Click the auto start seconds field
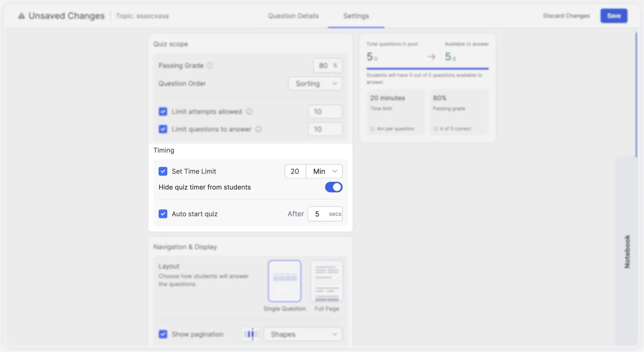Image resolution: width=644 pixels, height=352 pixels. pos(325,214)
